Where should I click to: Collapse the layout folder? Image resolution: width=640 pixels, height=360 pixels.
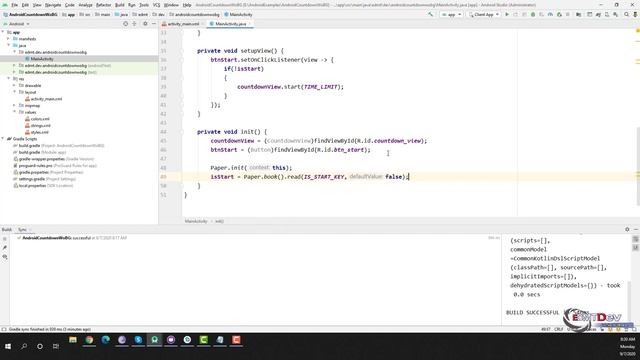(15, 92)
